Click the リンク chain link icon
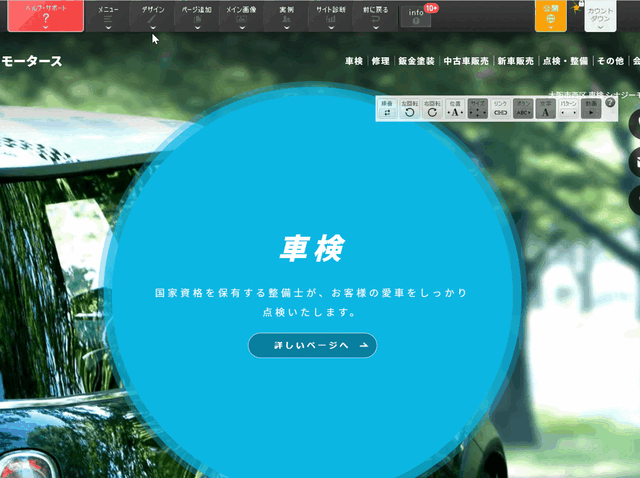Screen dimensions: 640x478 [500, 109]
